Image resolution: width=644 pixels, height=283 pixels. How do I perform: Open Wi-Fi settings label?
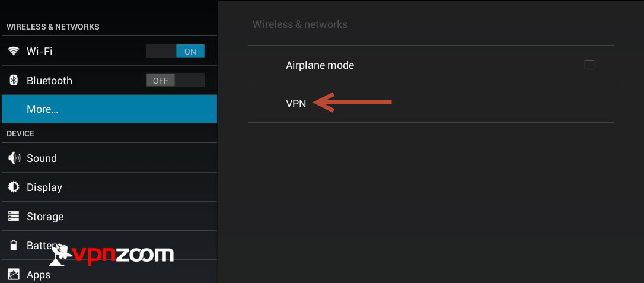click(x=39, y=52)
